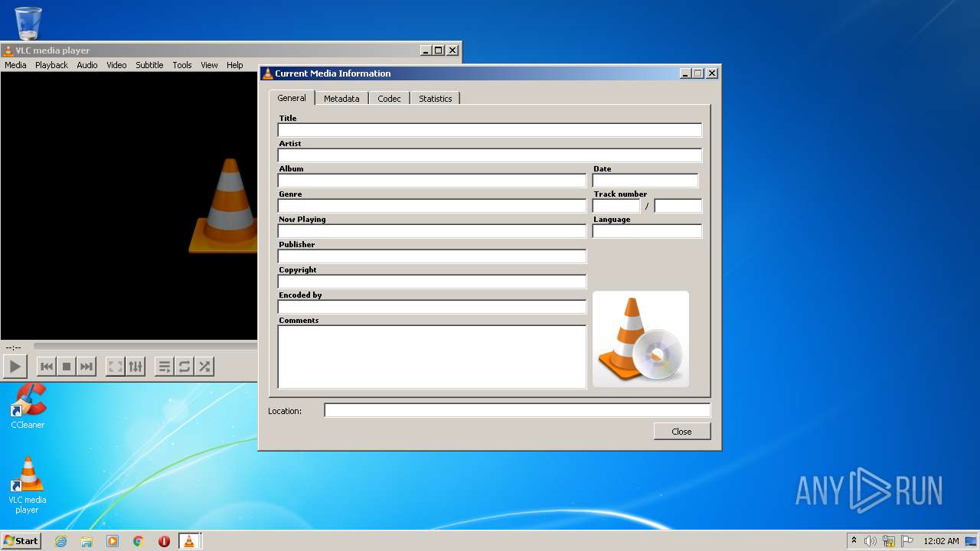Click the VLC seek bar
Image resolution: width=980 pixels, height=551 pixels.
pyautogui.click(x=145, y=347)
